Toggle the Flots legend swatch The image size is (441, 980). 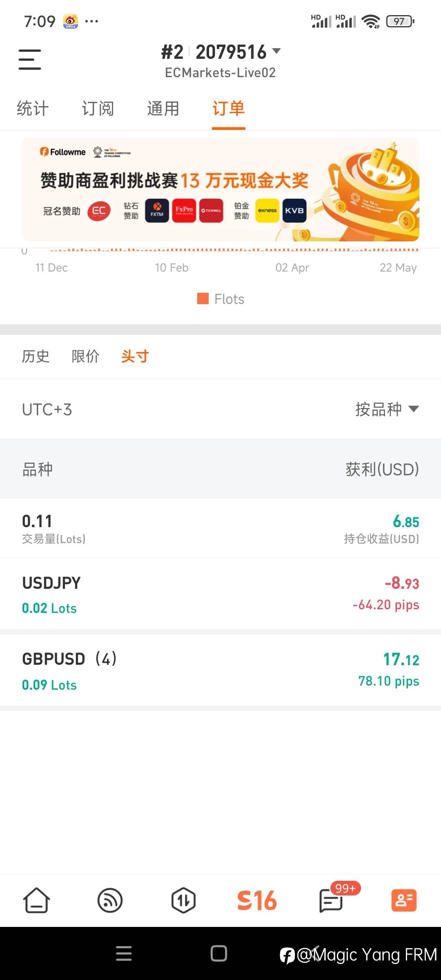click(x=203, y=298)
